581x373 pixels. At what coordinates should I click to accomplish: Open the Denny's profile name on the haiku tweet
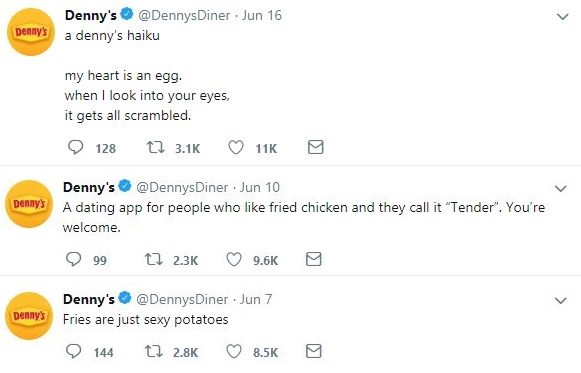tap(91, 15)
